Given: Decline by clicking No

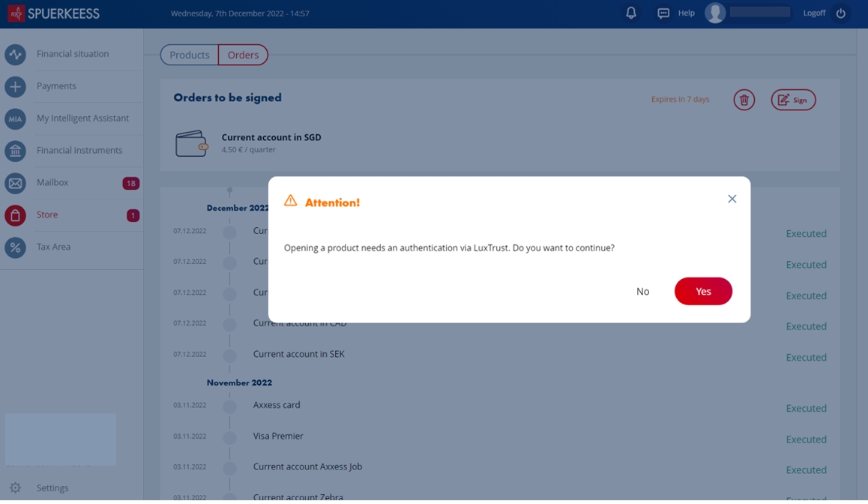Looking at the screenshot, I should [x=642, y=291].
